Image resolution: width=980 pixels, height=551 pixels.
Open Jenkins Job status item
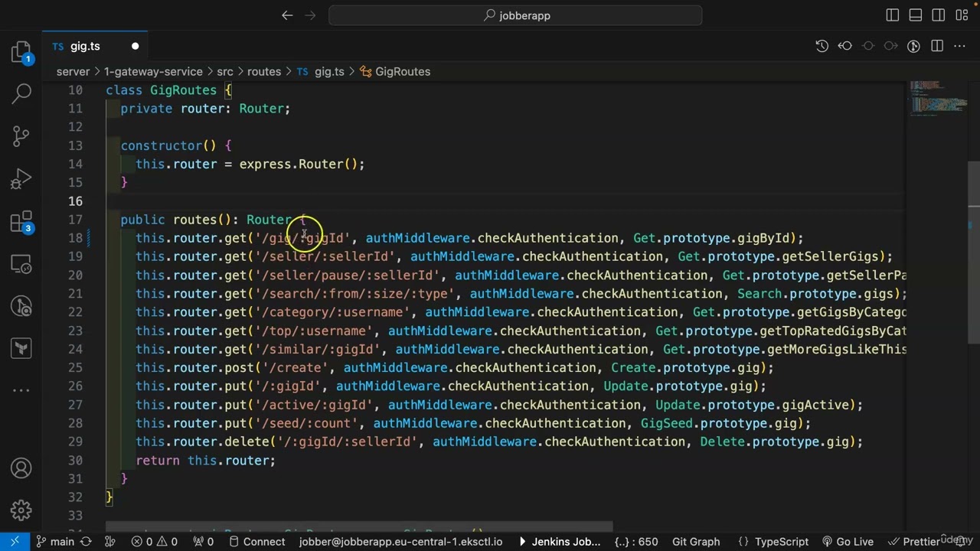point(560,541)
